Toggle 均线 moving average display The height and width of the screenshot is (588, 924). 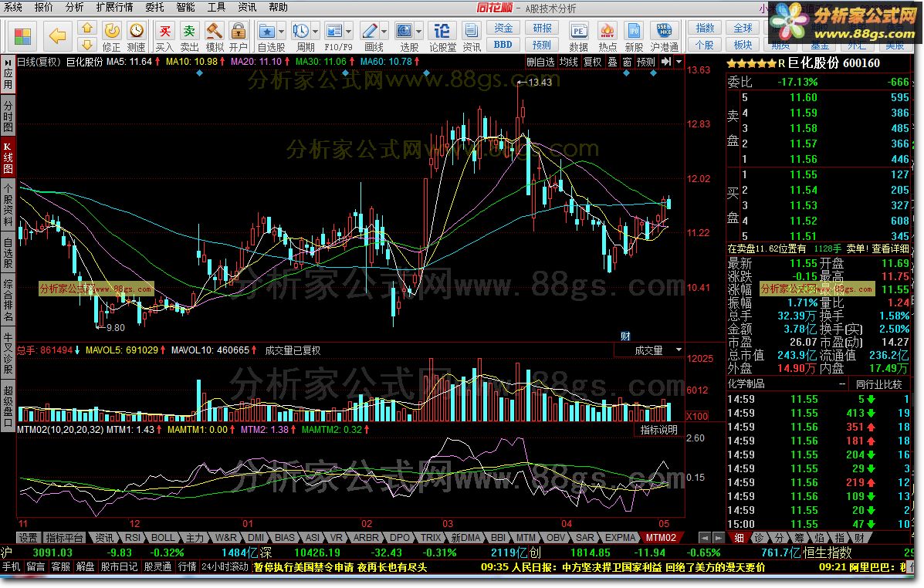click(x=569, y=62)
